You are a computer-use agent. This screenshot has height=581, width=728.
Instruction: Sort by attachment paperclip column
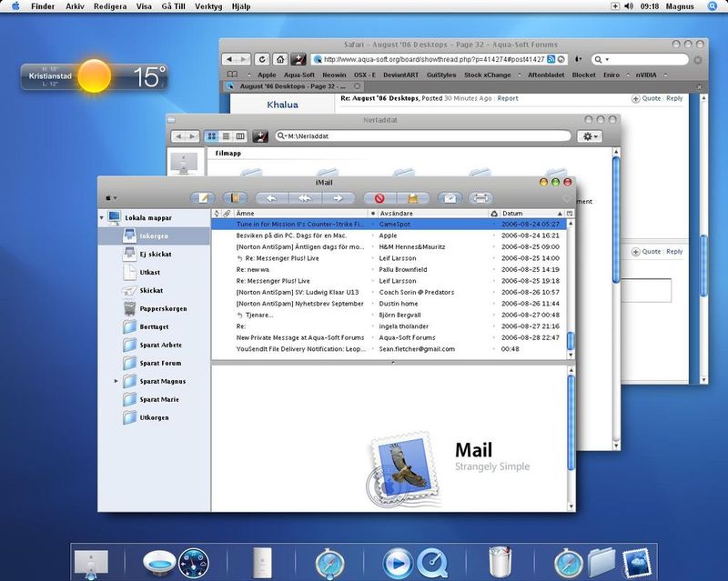(227, 214)
